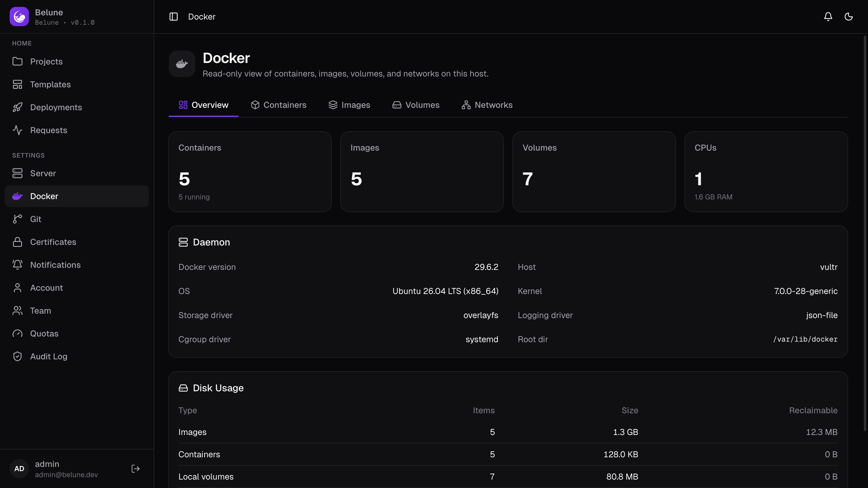Screen dimensions: 868x488
Task: Click the Images row size 1.3 GB
Action: point(625,432)
